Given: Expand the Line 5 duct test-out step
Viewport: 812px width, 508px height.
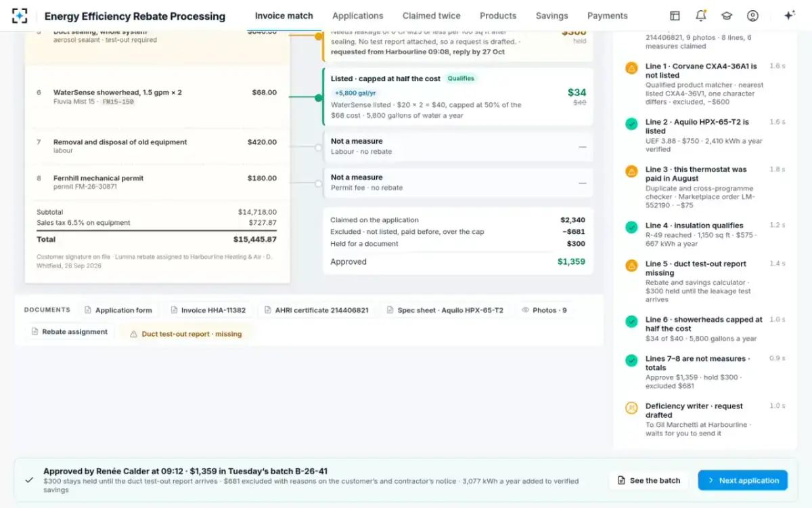Looking at the screenshot, I should (705, 281).
